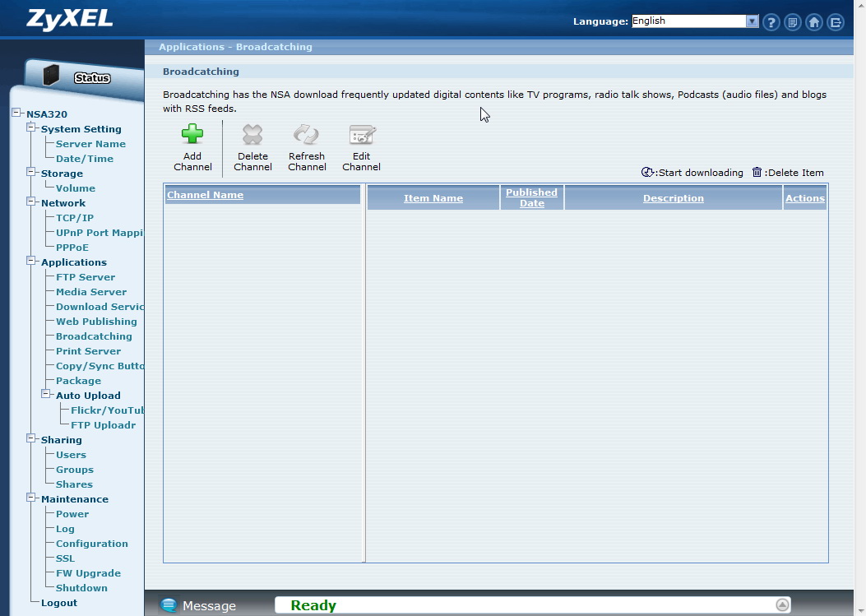Sort by Published Date column header

point(531,197)
